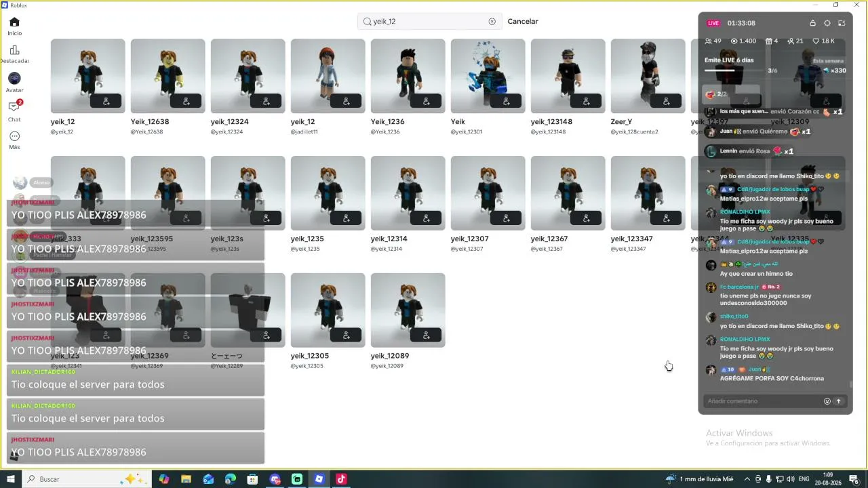The height and width of the screenshot is (488, 868).
Task: Open the volume control in the tray
Action: coord(790,479)
